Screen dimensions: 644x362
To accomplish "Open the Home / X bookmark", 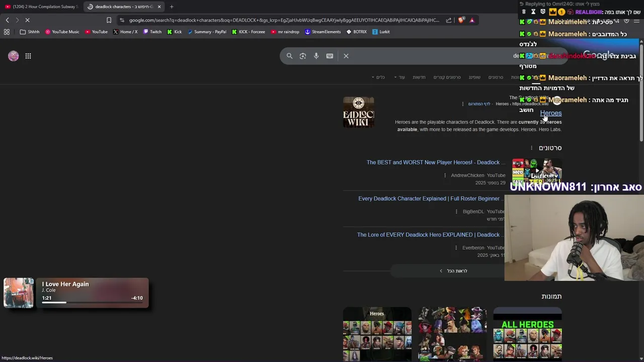I will 125,32.
